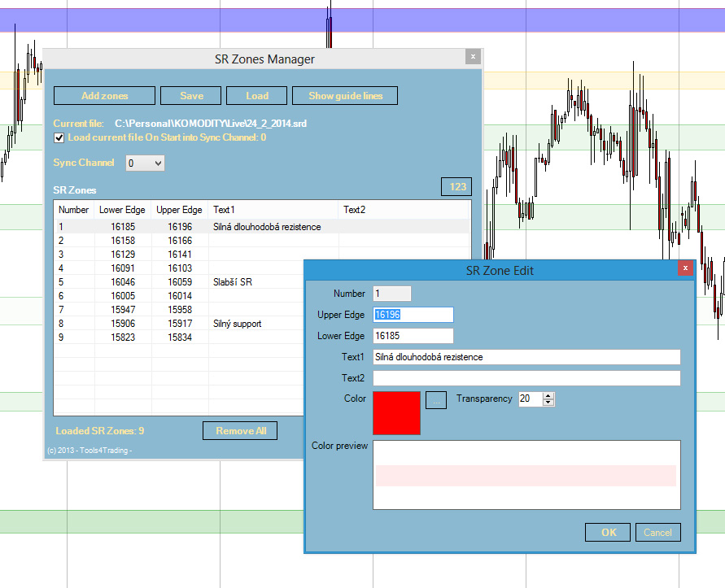
Task: Select zone row 8 labeled Silný support
Action: [x=179, y=324]
